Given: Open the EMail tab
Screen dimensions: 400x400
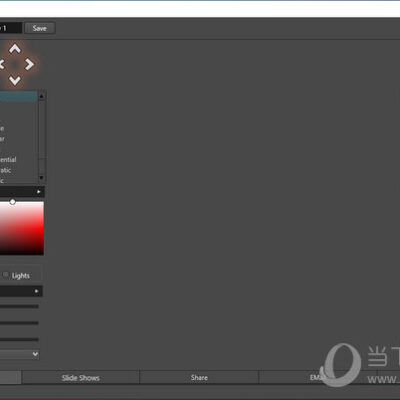Looking at the screenshot, I should click(x=317, y=378).
